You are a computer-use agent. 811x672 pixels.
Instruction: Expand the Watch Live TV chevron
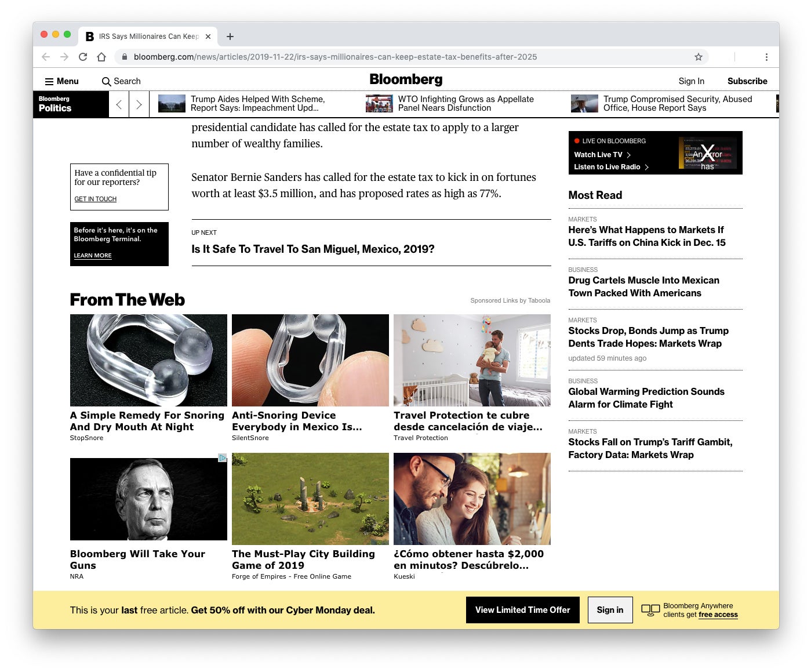coord(628,155)
